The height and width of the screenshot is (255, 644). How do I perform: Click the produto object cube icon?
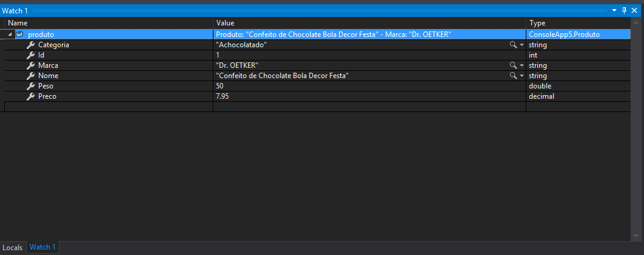19,35
